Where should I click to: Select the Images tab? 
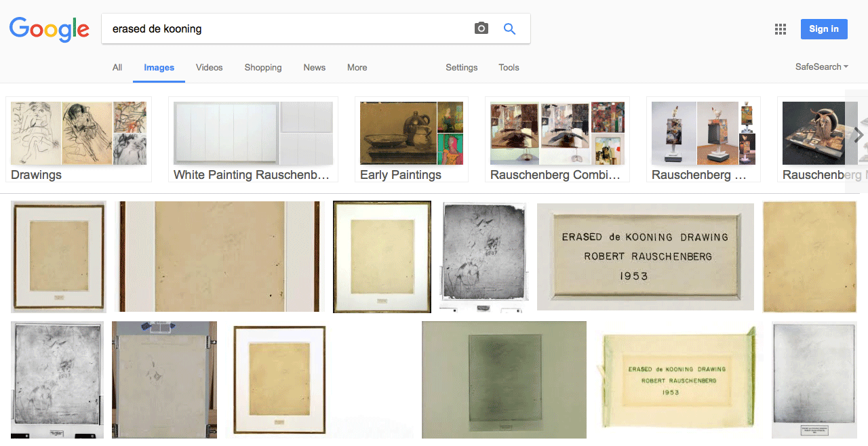click(x=159, y=68)
